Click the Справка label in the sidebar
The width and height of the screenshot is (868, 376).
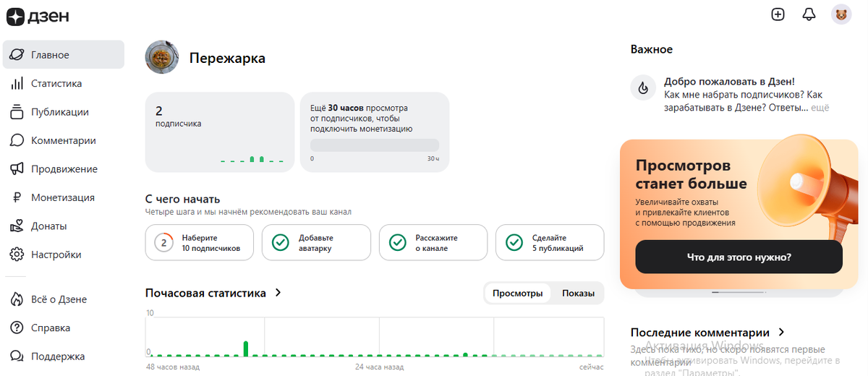pyautogui.click(x=51, y=328)
